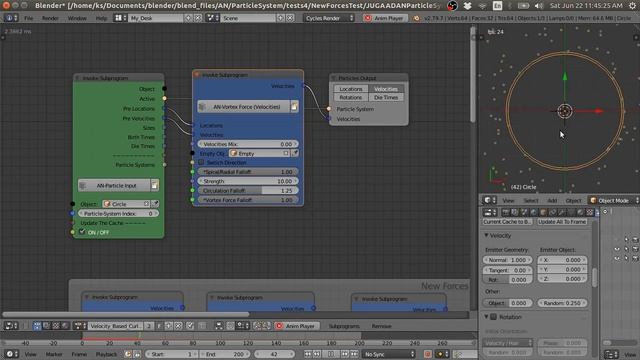
Task: Adjust the Velocities Mix slider
Action: pyautogui.click(x=248, y=144)
